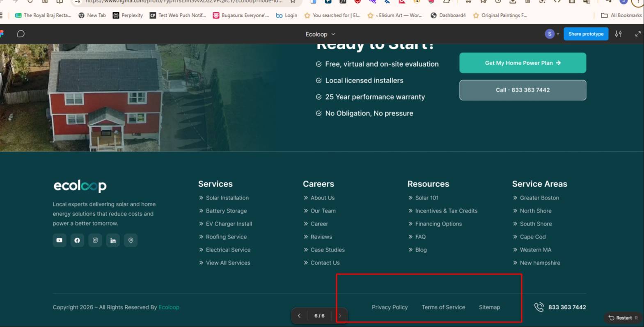Screen dimensions: 644x327
Task: Open the LinkedIn social icon in footer
Action: click(x=113, y=240)
